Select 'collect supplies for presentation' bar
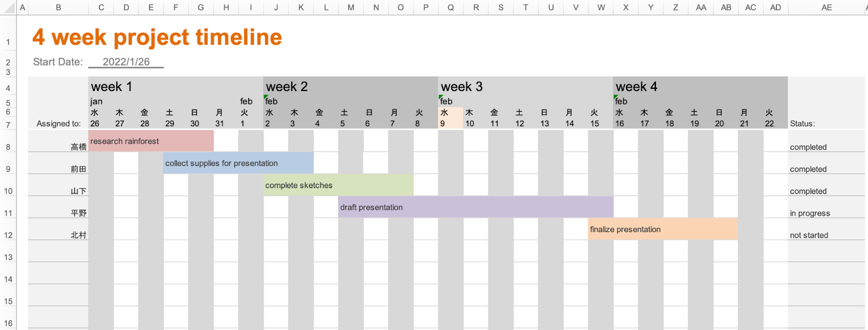Image resolution: width=868 pixels, height=330 pixels. click(x=238, y=163)
